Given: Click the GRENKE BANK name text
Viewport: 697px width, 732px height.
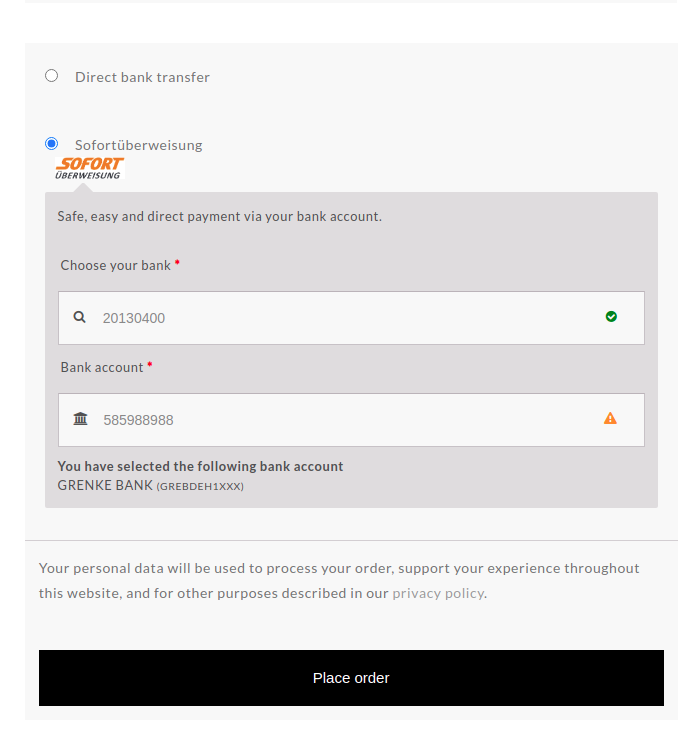Looking at the screenshot, I should 105,486.
